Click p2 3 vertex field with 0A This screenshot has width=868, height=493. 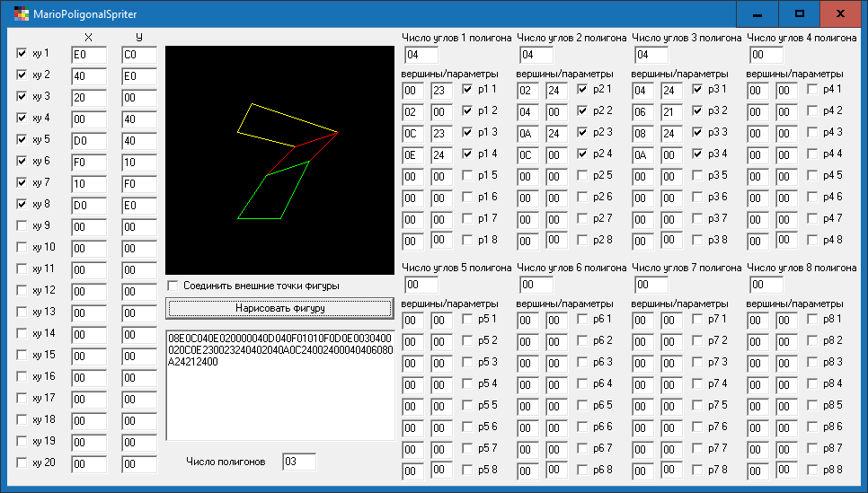528,134
